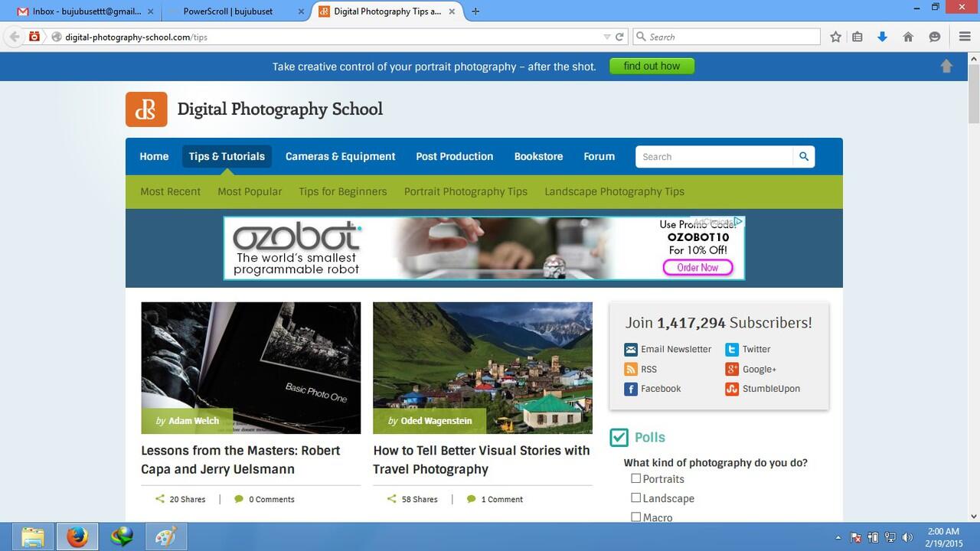
Task: Click the Google+ icon
Action: [732, 369]
